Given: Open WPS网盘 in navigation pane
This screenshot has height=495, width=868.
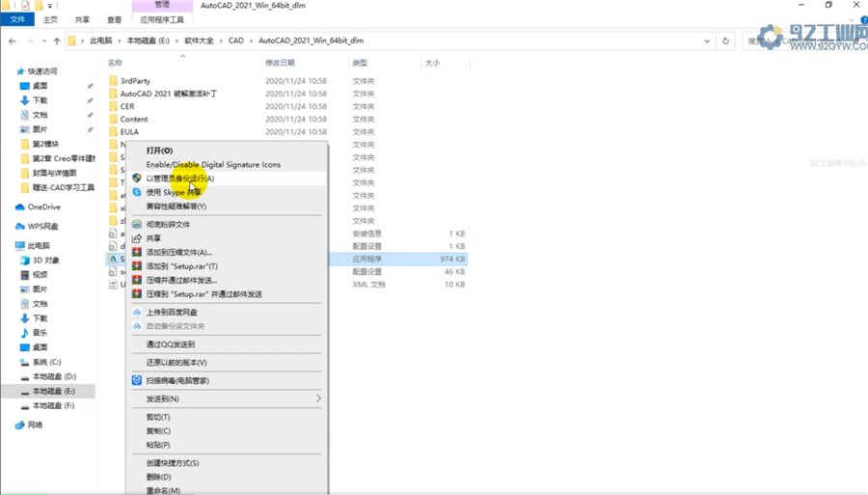Looking at the screenshot, I should tap(42, 226).
